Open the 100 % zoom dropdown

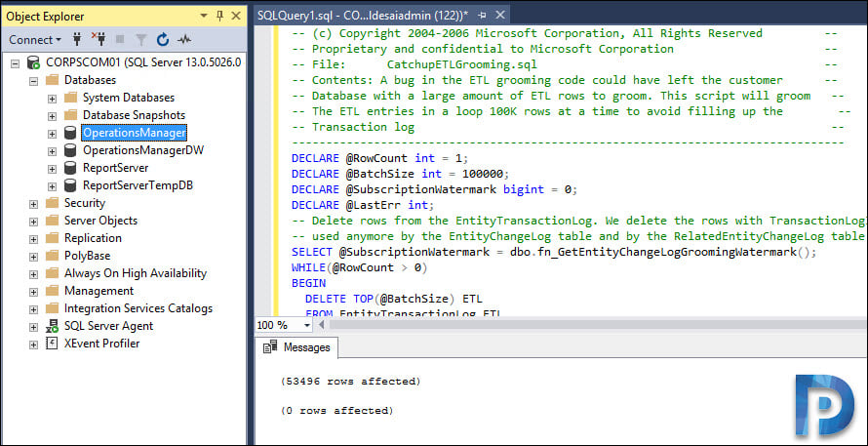click(306, 325)
